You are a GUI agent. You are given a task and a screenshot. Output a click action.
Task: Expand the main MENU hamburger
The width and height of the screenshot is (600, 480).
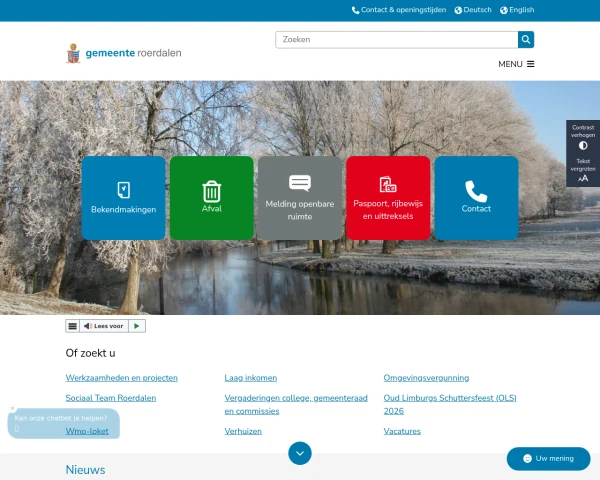[516, 64]
